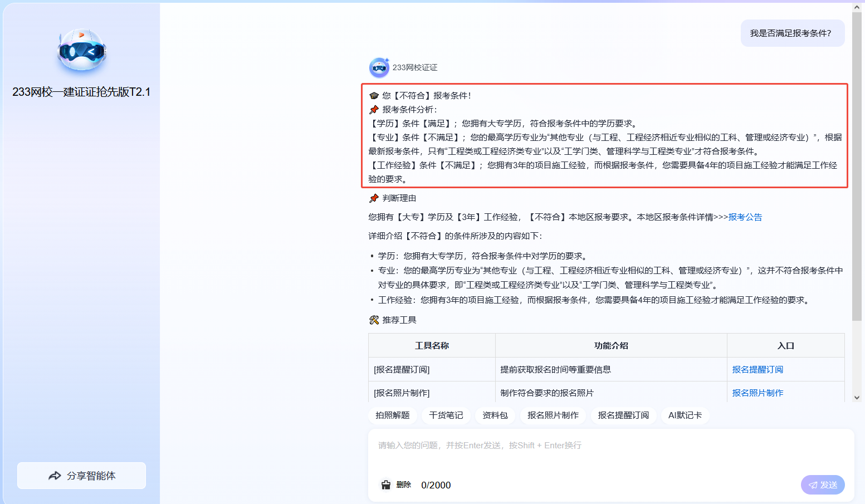Click the 233网校证证 chat avatar icon
865x504 pixels.
(x=379, y=67)
